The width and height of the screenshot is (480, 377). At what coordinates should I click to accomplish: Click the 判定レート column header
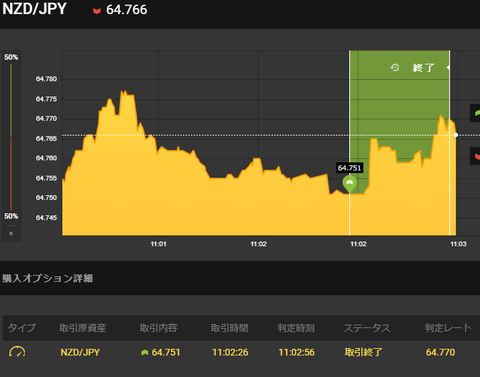tap(448, 328)
